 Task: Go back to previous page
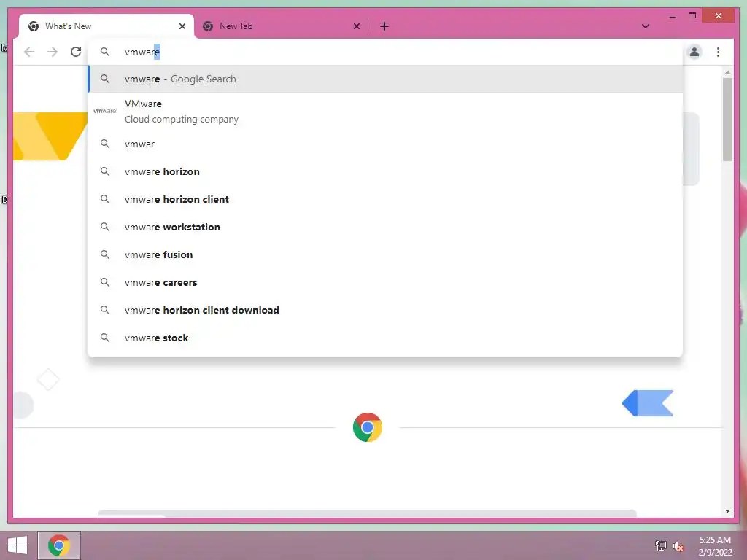(29, 52)
